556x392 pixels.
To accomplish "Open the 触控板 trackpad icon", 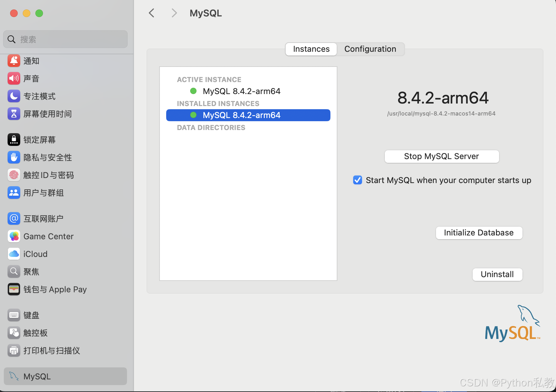I will click(x=14, y=333).
